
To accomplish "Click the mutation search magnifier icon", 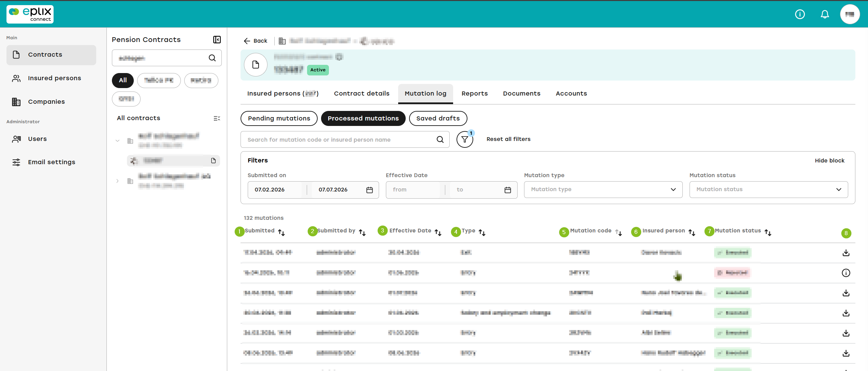I will [x=440, y=140].
